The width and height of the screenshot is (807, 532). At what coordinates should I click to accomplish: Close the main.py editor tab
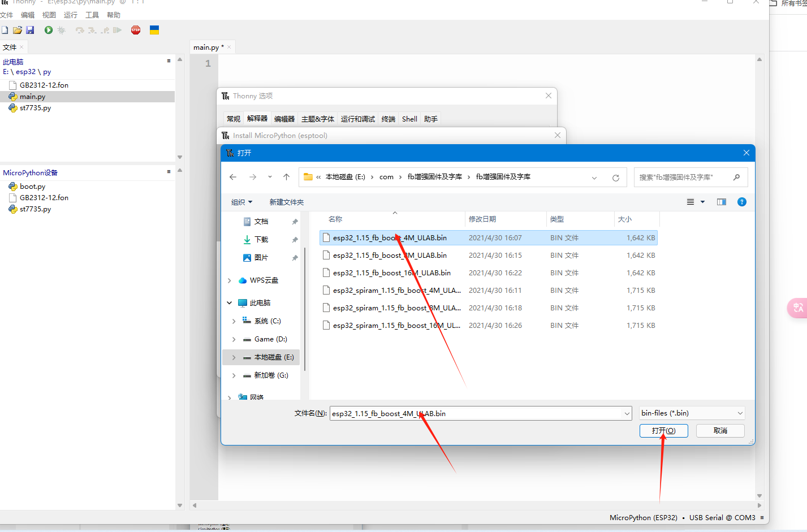click(x=229, y=47)
